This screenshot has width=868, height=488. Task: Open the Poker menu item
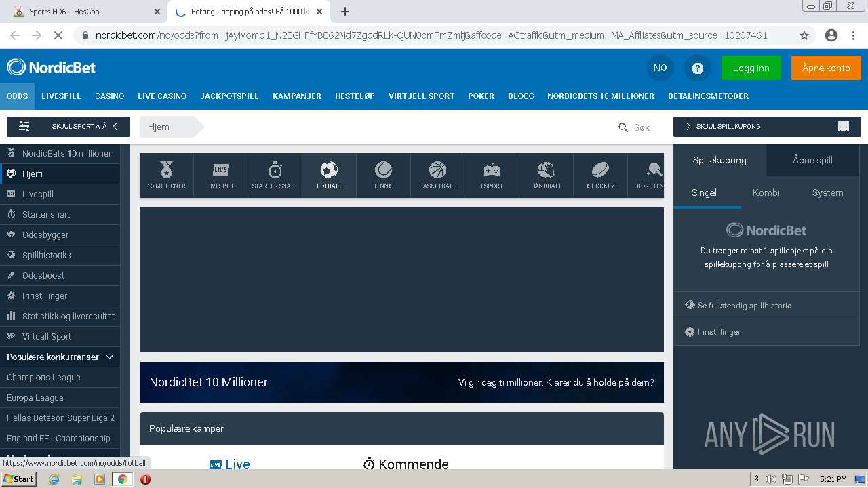(481, 96)
